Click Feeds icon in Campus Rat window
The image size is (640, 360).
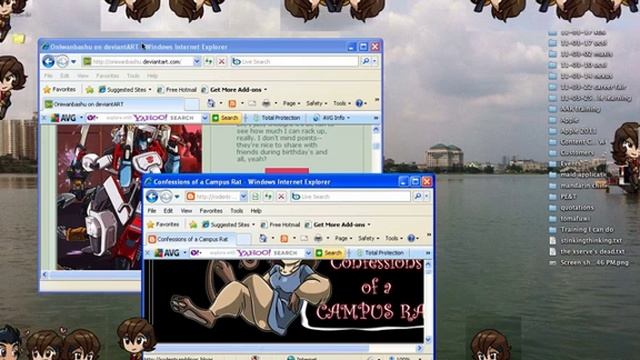pos(284,238)
